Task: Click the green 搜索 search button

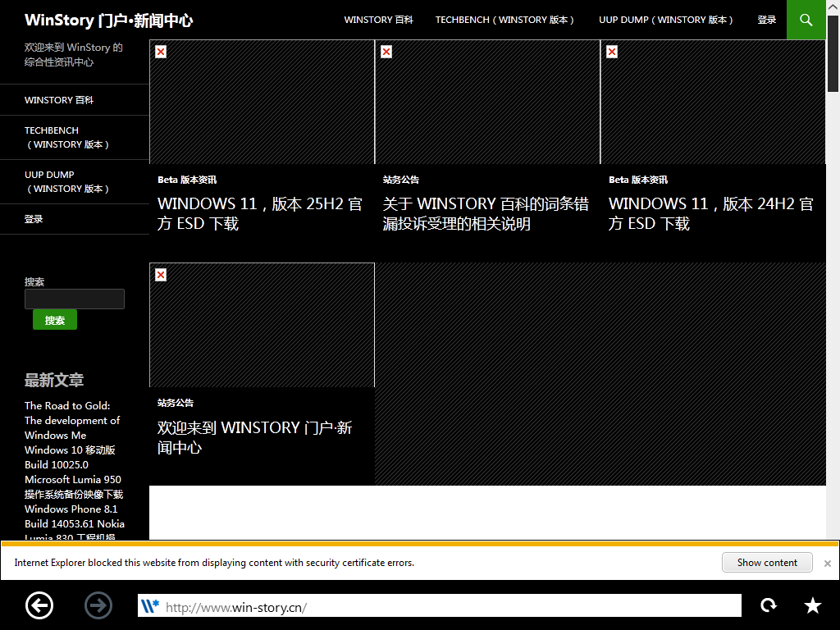Action: pos(55,321)
